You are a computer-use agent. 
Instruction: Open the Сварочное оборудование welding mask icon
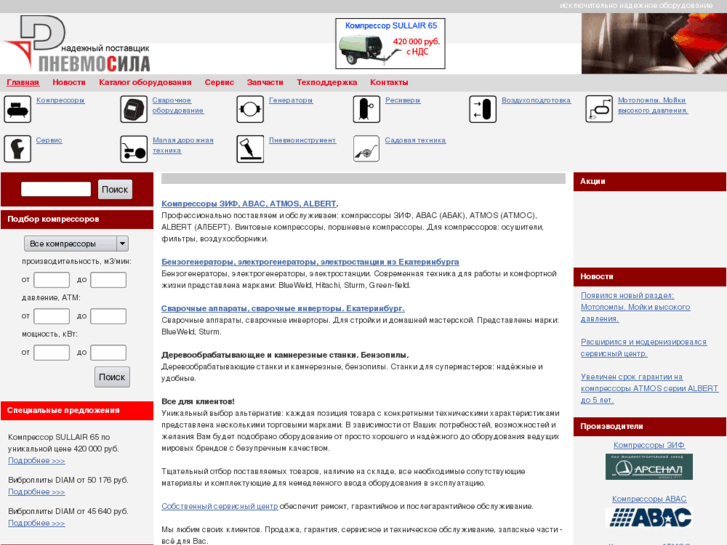pyautogui.click(x=134, y=109)
